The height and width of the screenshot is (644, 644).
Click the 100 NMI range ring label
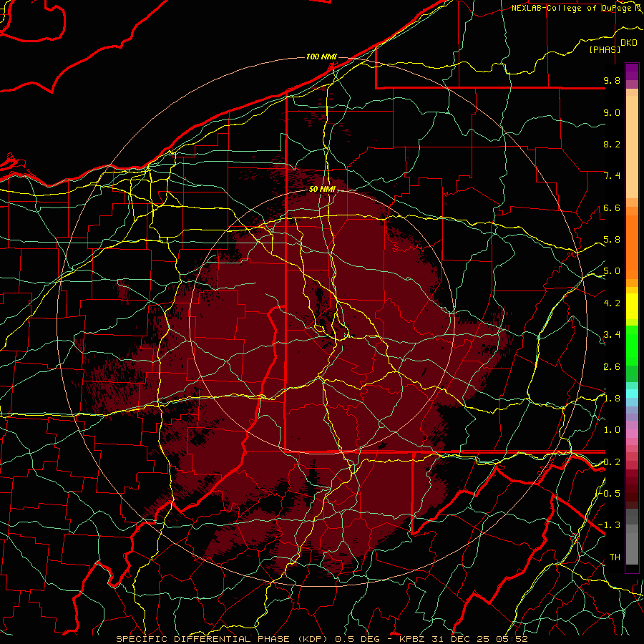click(321, 57)
